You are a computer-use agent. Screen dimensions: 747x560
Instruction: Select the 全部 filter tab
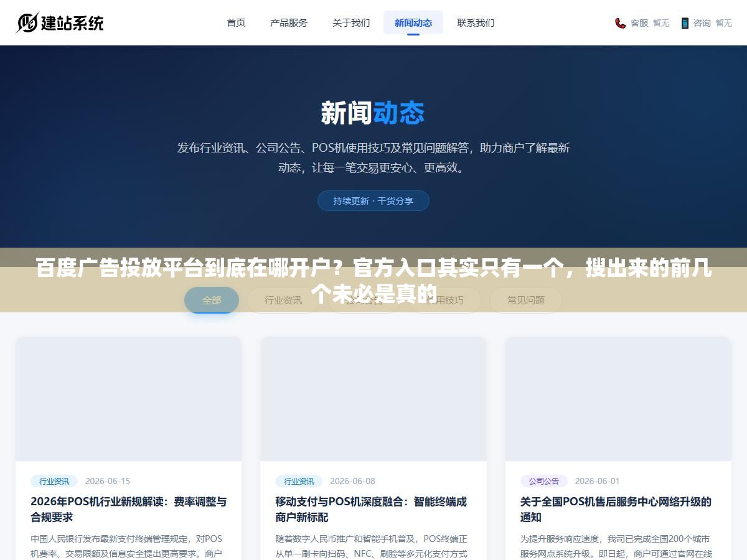[x=212, y=300]
